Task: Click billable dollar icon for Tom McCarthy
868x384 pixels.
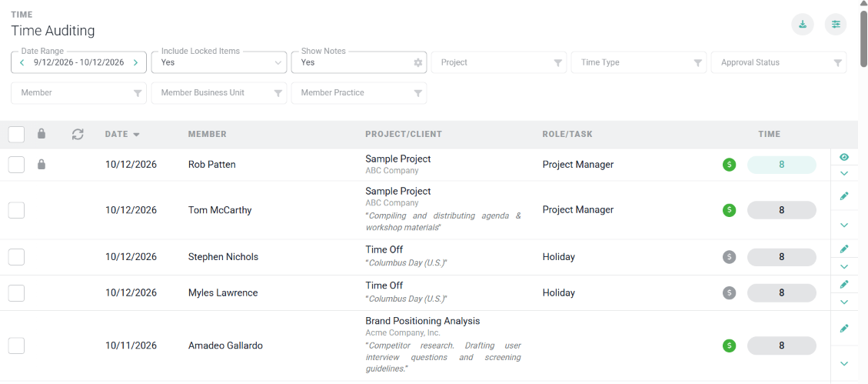Action: [729, 210]
